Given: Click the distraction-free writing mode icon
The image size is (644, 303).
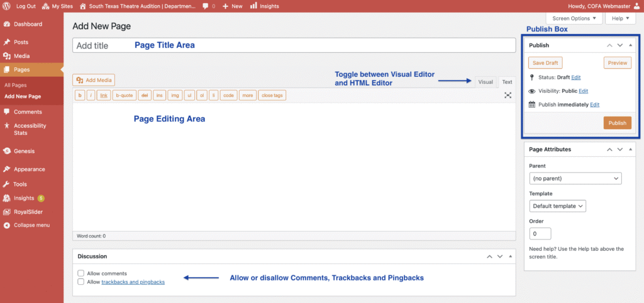Looking at the screenshot, I should (x=508, y=95).
